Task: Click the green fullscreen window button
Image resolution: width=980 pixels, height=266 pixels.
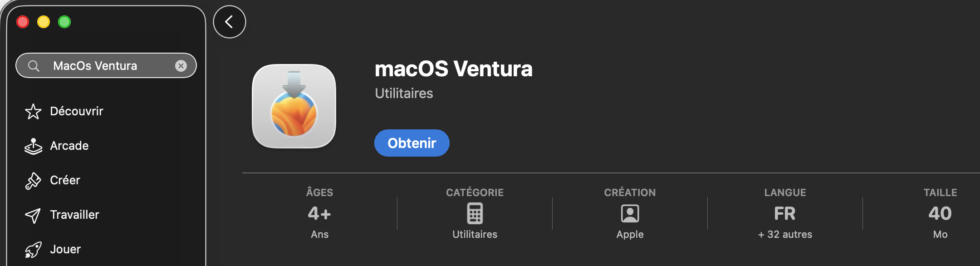Action: tap(64, 22)
